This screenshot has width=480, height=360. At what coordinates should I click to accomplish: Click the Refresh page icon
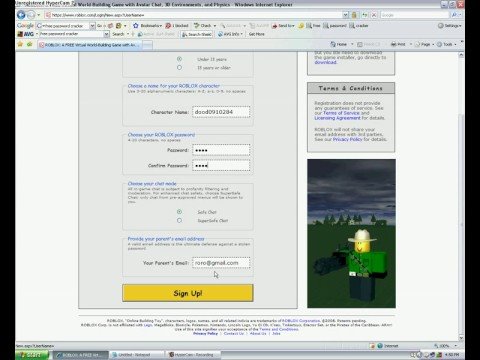[365, 15]
